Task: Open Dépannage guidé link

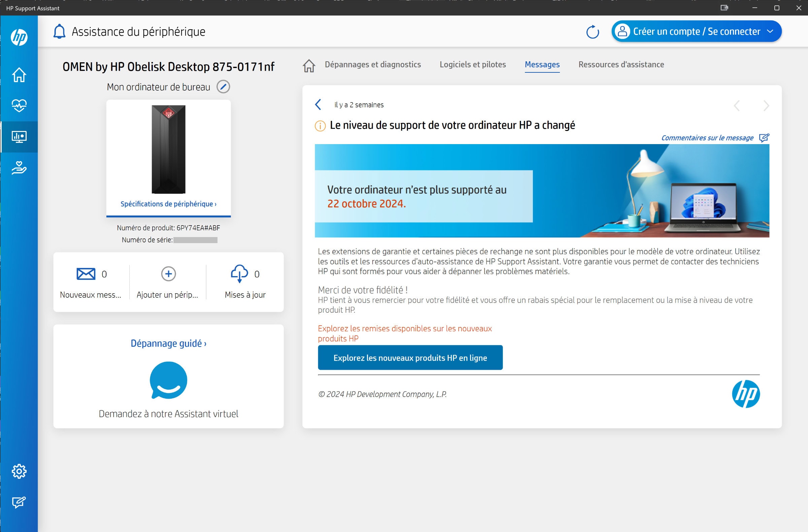Action: point(168,343)
